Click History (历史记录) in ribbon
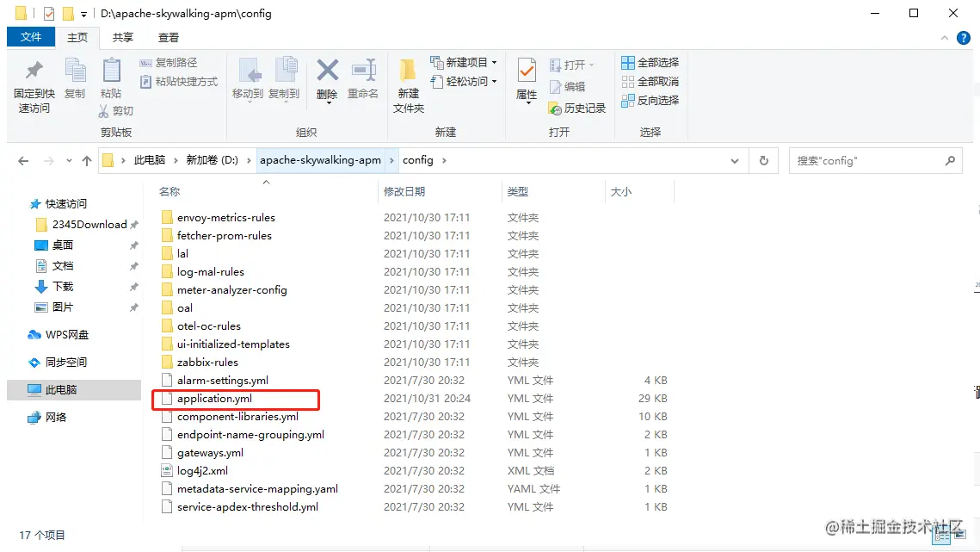The height and width of the screenshot is (552, 980). (x=576, y=109)
